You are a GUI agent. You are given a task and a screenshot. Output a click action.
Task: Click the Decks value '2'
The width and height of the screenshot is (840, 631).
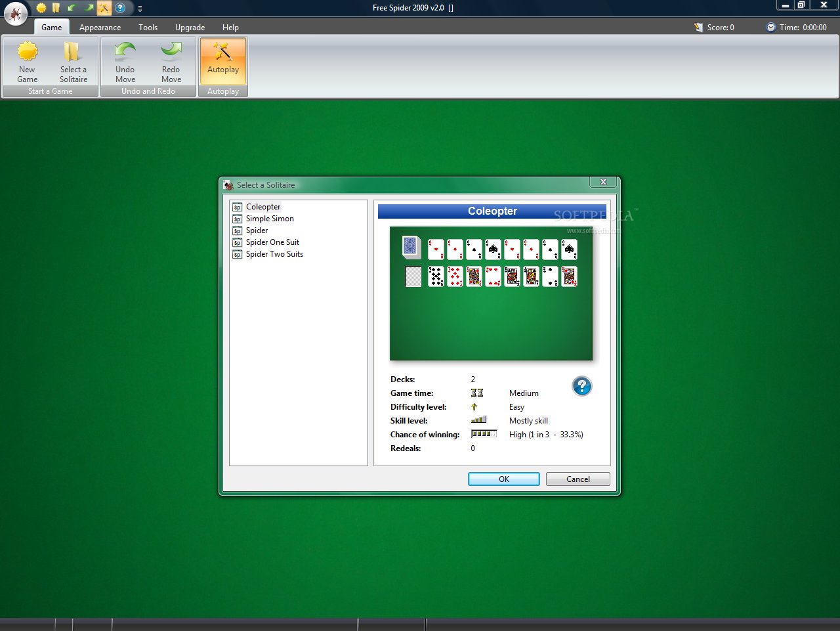tap(472, 380)
